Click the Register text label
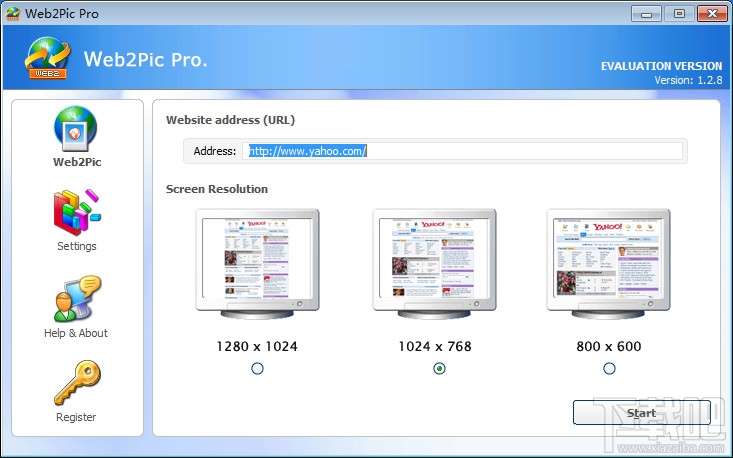Viewport: 733px width, 458px height. (76, 417)
